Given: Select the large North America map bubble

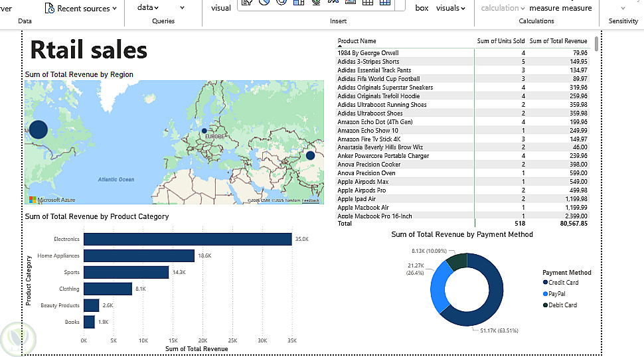Looking at the screenshot, I should (x=39, y=129).
